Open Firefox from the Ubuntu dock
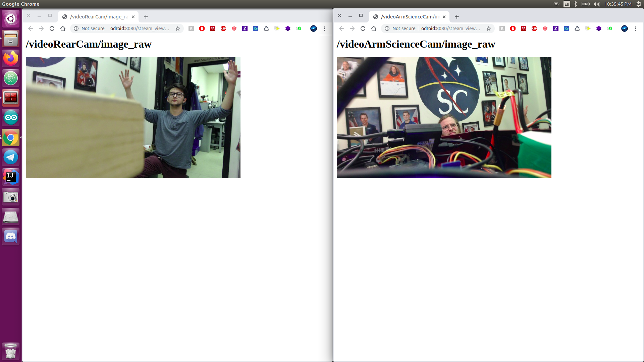Screen dimensions: 644x362 tap(11, 58)
